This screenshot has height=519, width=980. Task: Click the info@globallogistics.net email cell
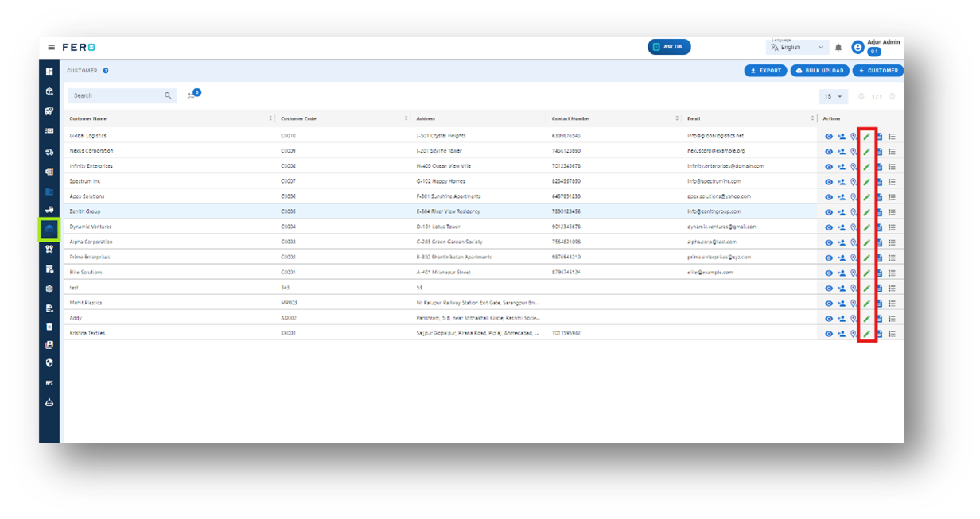click(716, 136)
